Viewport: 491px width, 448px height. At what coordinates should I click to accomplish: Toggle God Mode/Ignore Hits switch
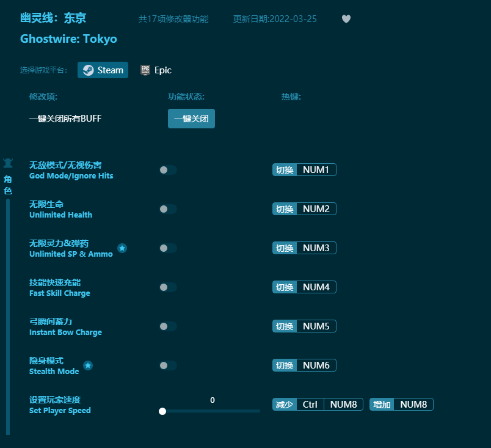pos(168,170)
